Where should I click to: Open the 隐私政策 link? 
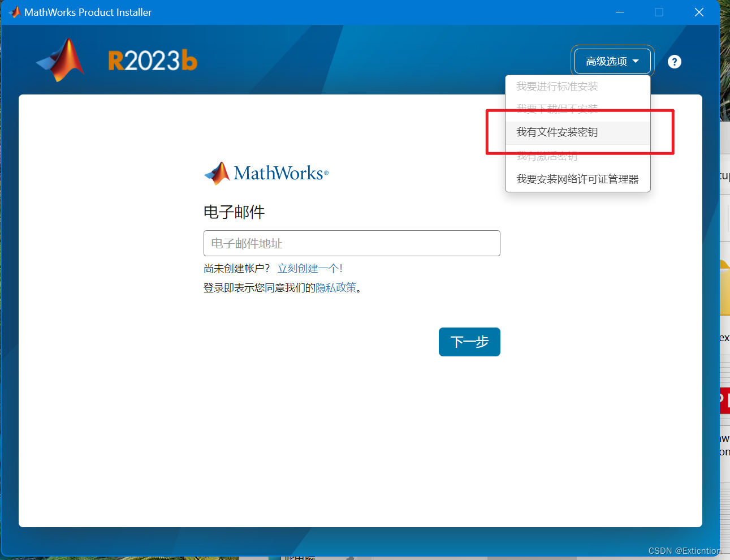[x=336, y=288]
